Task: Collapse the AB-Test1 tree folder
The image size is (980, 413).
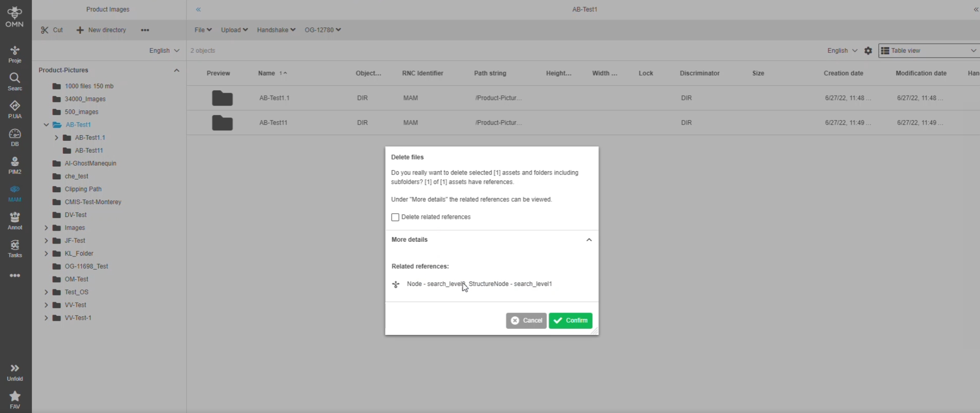Action: (x=46, y=125)
